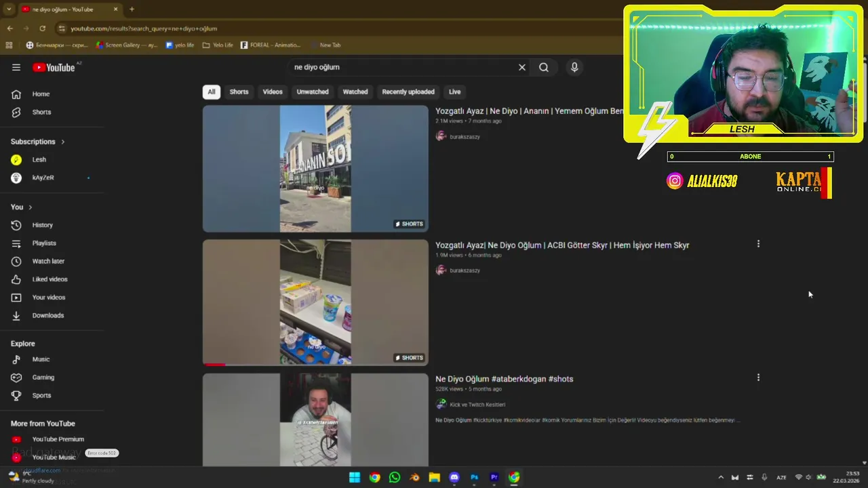
Task: Play the yogurt shelf shorts thumbnail
Action: click(x=315, y=302)
